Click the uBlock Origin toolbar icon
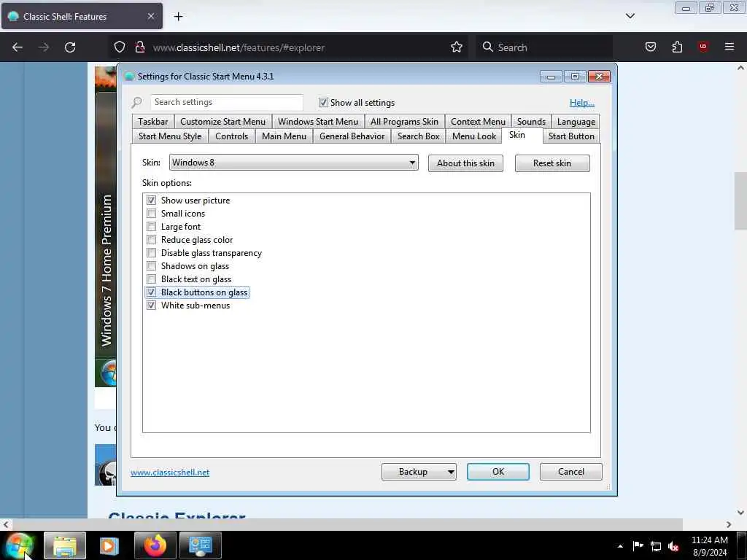 703,47
